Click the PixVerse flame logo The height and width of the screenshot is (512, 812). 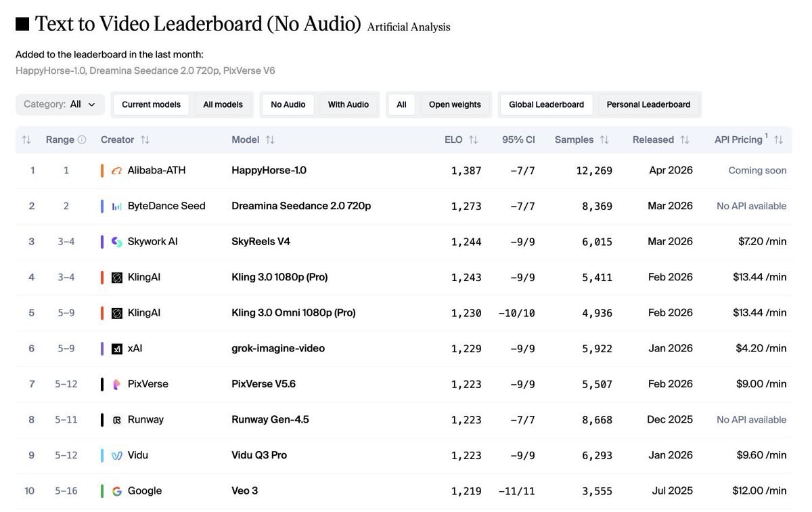116,383
